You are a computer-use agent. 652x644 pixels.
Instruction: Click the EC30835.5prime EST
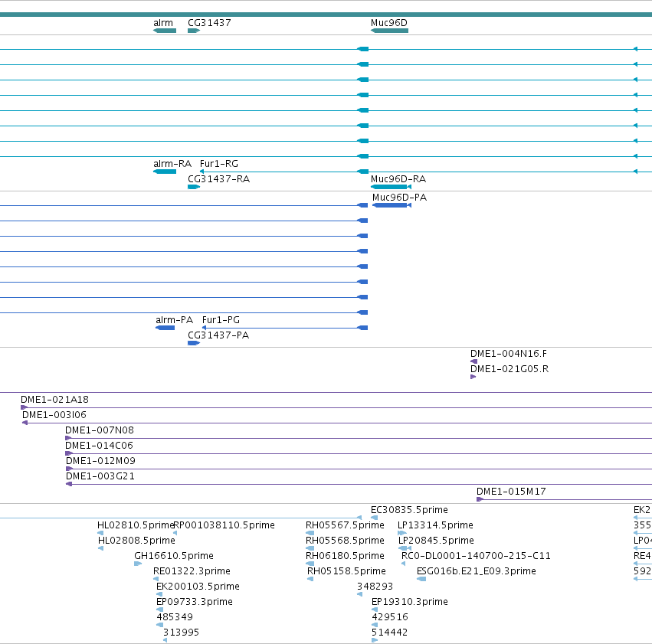click(374, 518)
